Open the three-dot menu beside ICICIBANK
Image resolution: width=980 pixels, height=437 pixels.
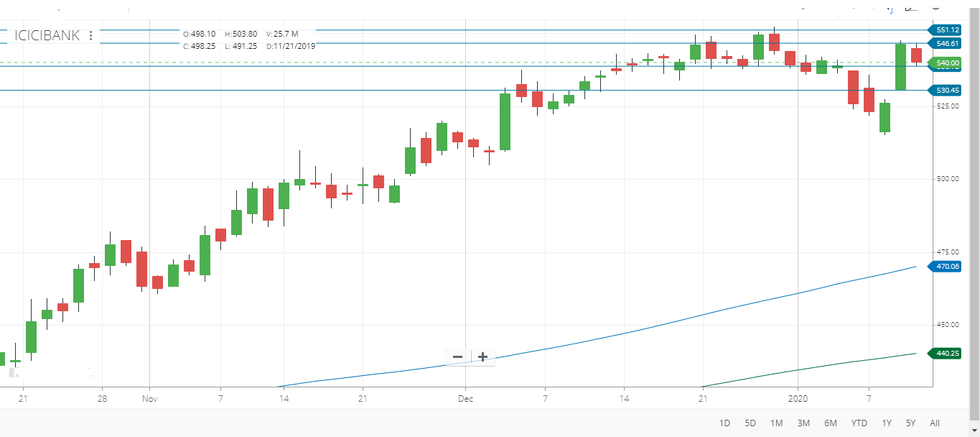click(90, 36)
